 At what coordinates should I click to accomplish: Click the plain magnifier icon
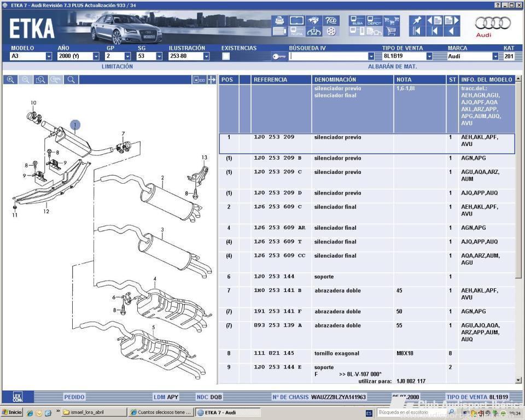pyautogui.click(x=71, y=80)
